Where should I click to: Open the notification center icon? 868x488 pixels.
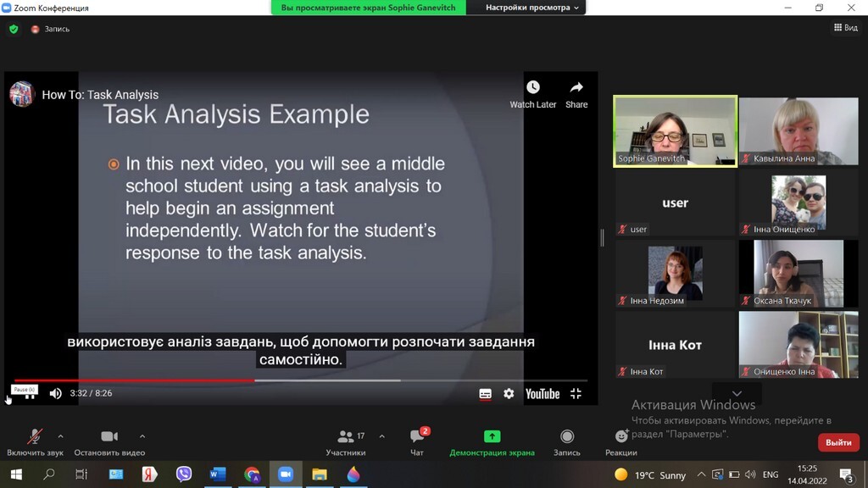[x=846, y=474]
